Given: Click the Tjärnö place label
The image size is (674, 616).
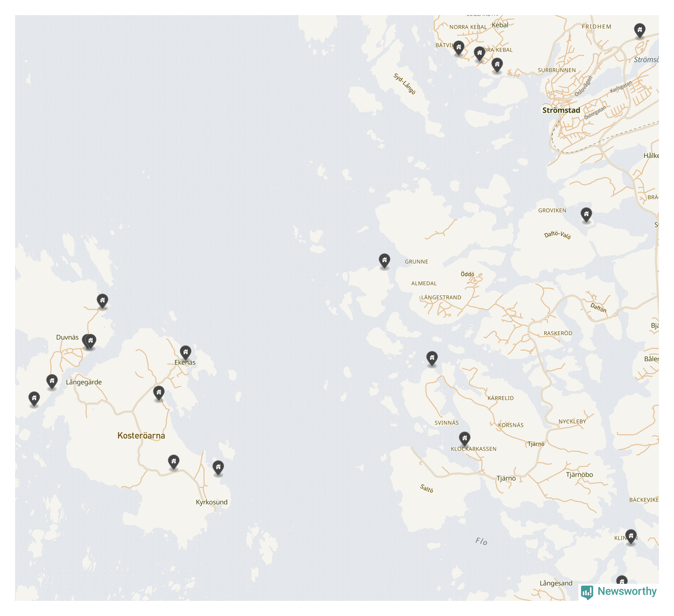Looking at the screenshot, I should 506,479.
